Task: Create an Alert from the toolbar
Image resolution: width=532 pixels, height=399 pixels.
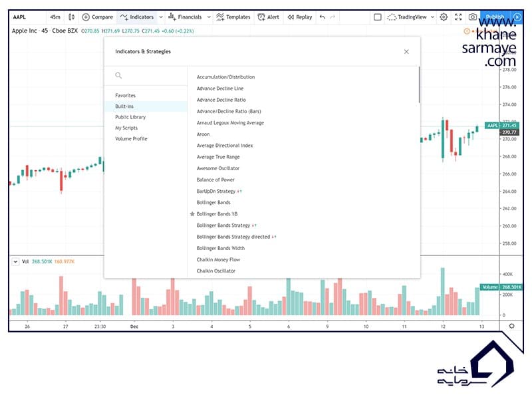Action: (x=269, y=17)
